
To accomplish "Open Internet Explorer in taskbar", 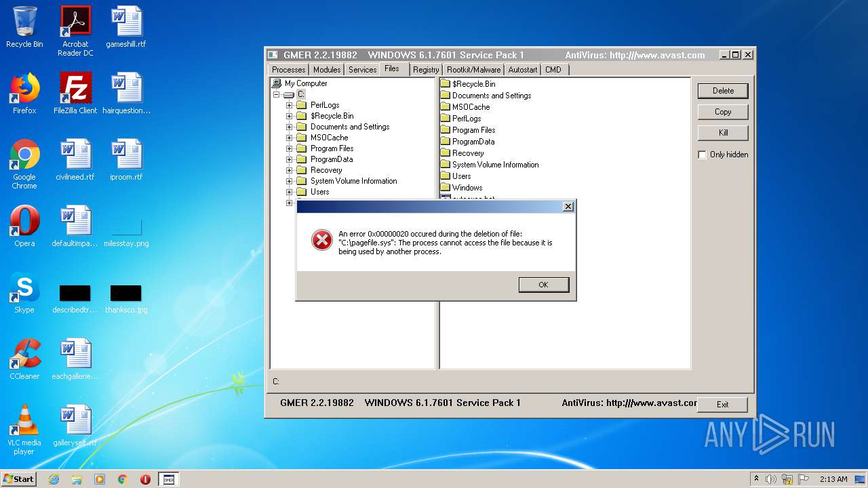I will point(54,479).
